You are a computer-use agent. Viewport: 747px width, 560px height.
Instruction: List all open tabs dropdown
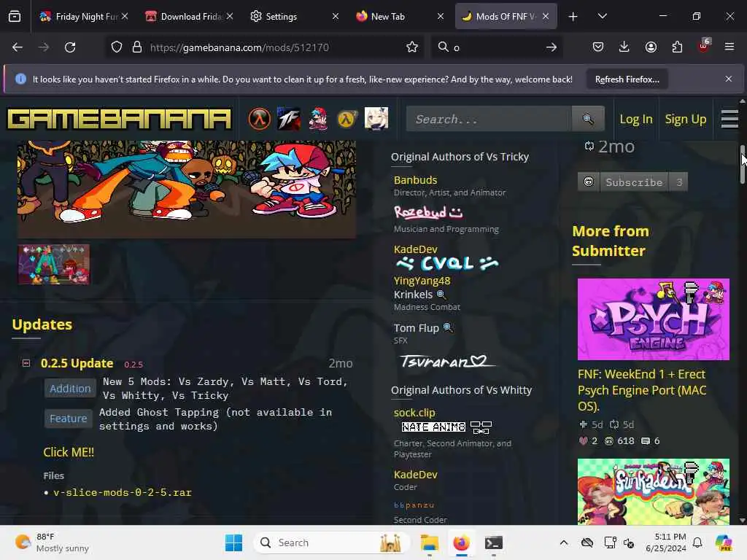click(602, 16)
